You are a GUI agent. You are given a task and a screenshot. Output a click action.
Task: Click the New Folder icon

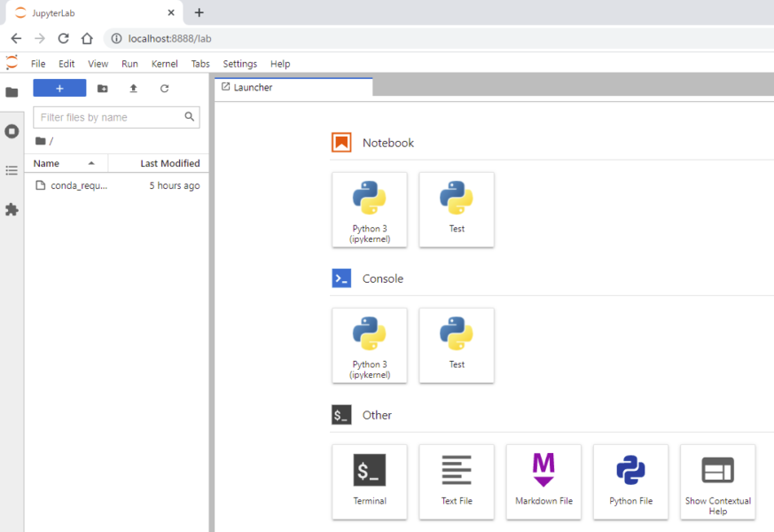tap(103, 89)
